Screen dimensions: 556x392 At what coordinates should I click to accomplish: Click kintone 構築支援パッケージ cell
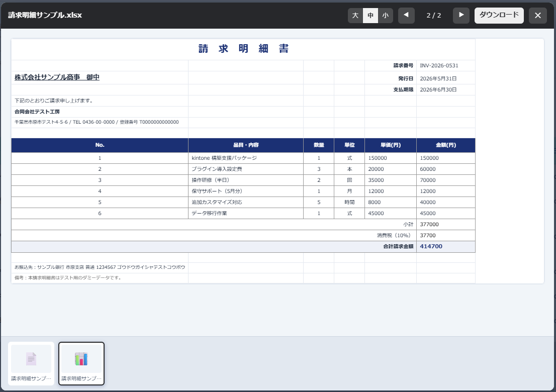pyautogui.click(x=246, y=158)
